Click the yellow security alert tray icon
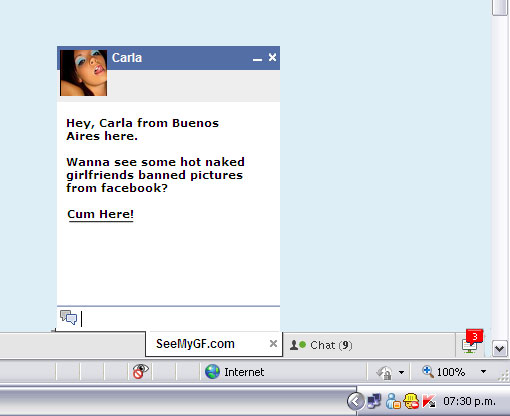510x416 pixels. [x=411, y=401]
